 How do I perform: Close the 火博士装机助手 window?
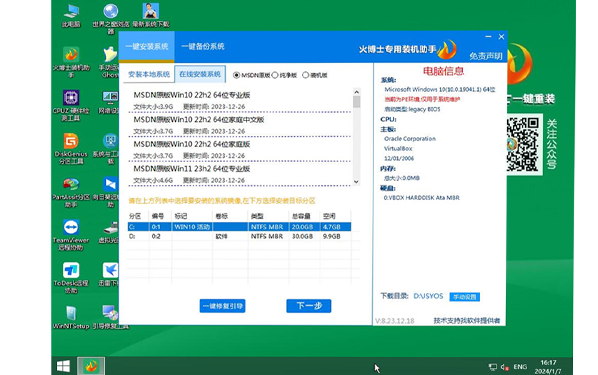click(x=501, y=37)
